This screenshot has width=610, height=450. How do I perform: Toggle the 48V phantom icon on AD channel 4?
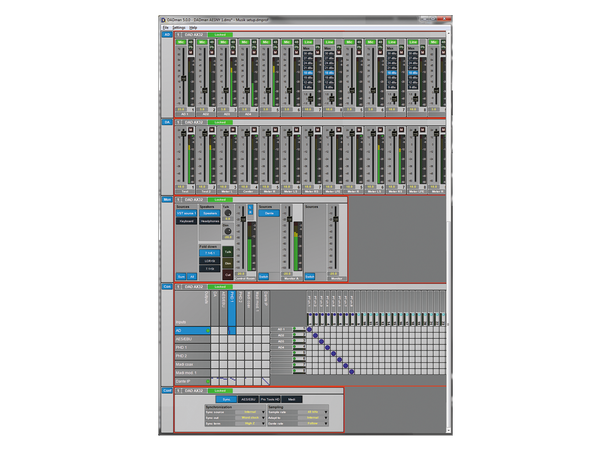254,42
